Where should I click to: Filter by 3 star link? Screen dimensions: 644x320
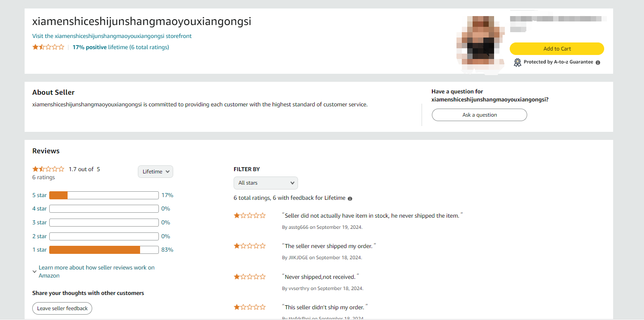pyautogui.click(x=39, y=223)
